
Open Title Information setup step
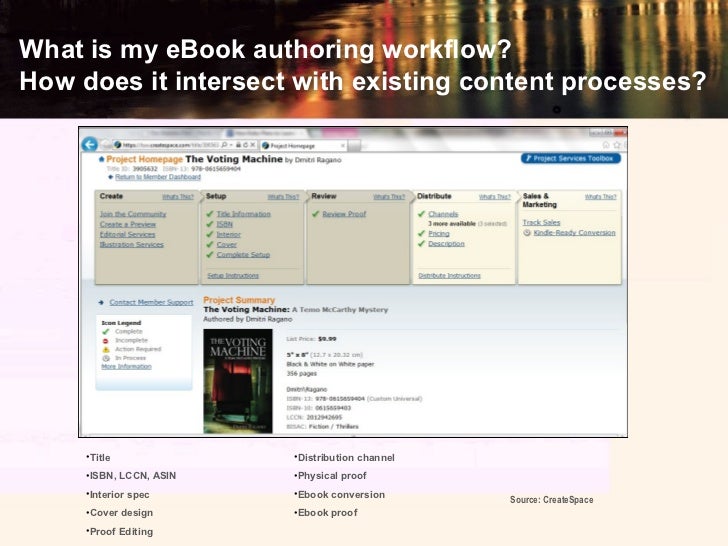click(243, 214)
